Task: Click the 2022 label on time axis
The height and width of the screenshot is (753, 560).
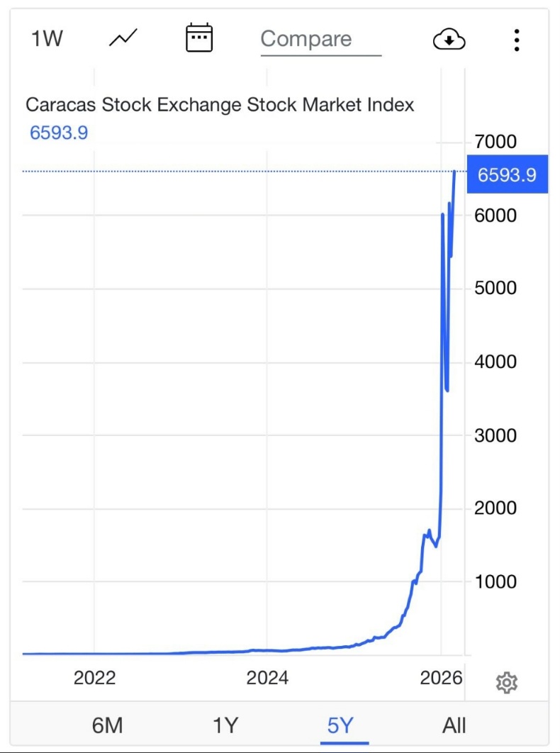Action: point(95,678)
